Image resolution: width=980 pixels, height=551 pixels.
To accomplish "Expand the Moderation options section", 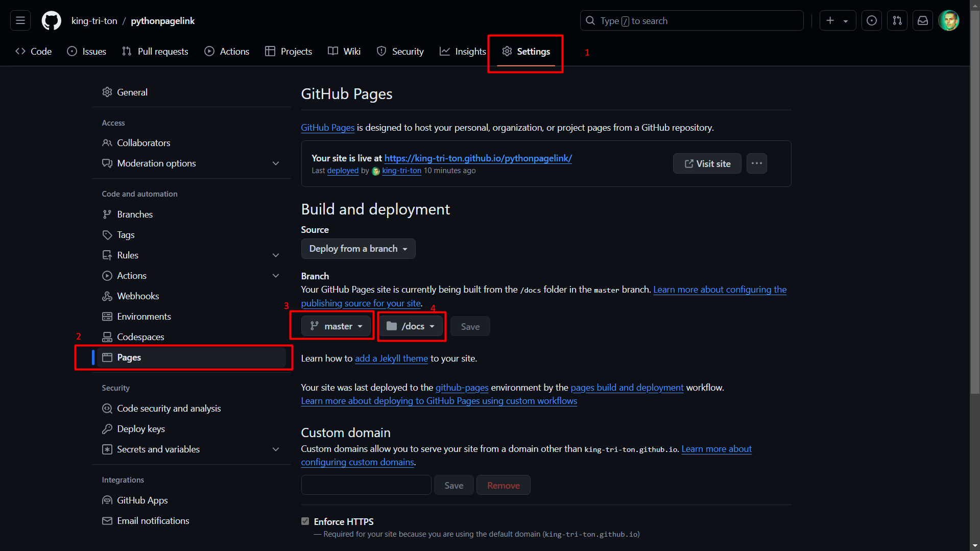I will coord(276,163).
